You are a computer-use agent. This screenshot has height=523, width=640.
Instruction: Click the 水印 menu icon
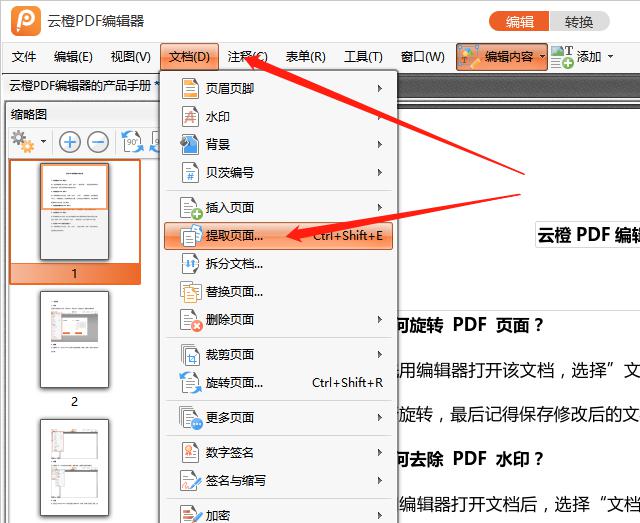coord(190,117)
